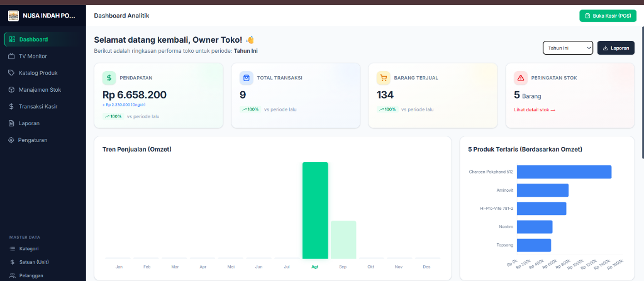644x281 pixels.
Task: Click the Buka Kasir (POS) button
Action: point(608,16)
